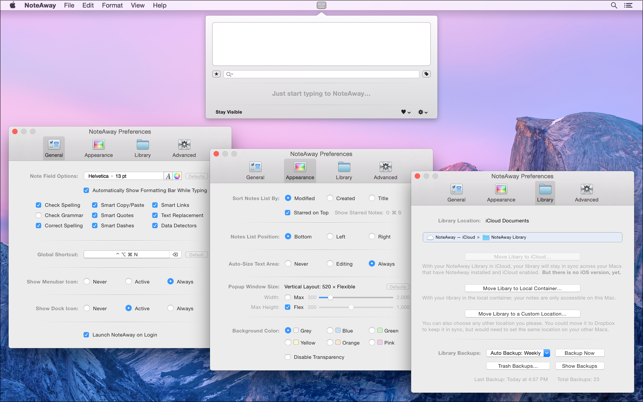Open the font picker 'A' icon
The height and width of the screenshot is (402, 643).
168,176
